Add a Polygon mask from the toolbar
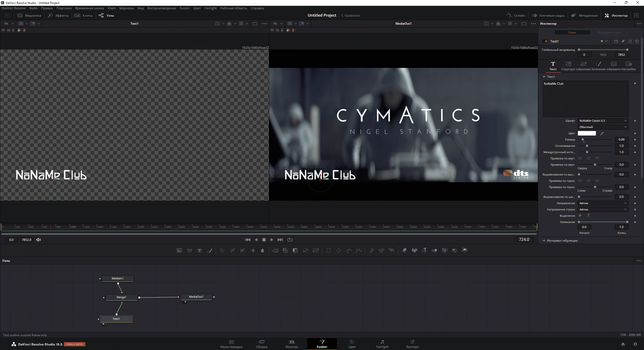Viewport: 644px width, 350px height. (349, 250)
